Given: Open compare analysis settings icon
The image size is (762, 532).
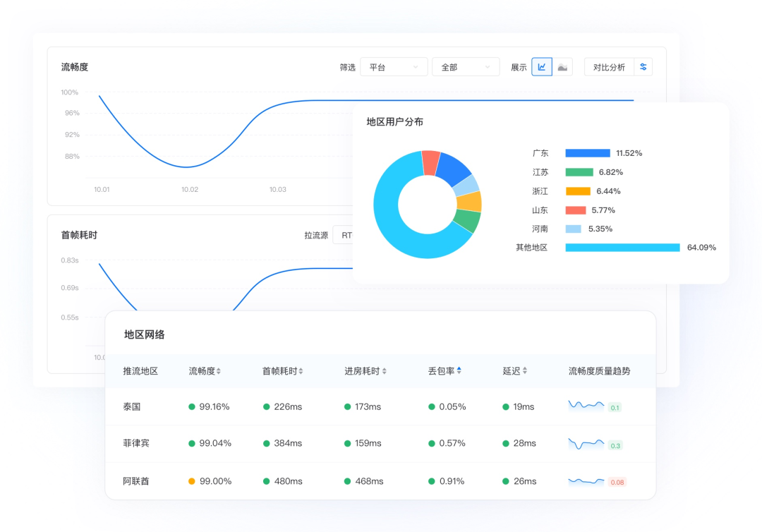Looking at the screenshot, I should click(643, 67).
